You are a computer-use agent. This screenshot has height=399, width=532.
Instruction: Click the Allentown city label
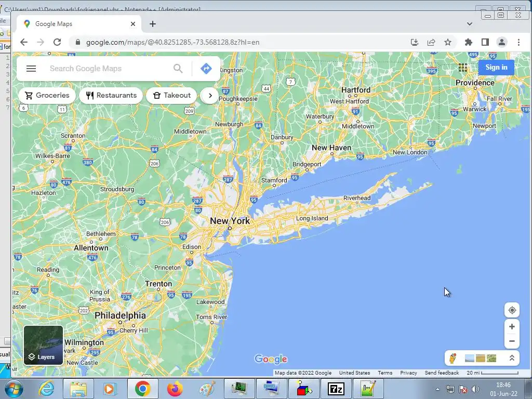click(x=91, y=248)
